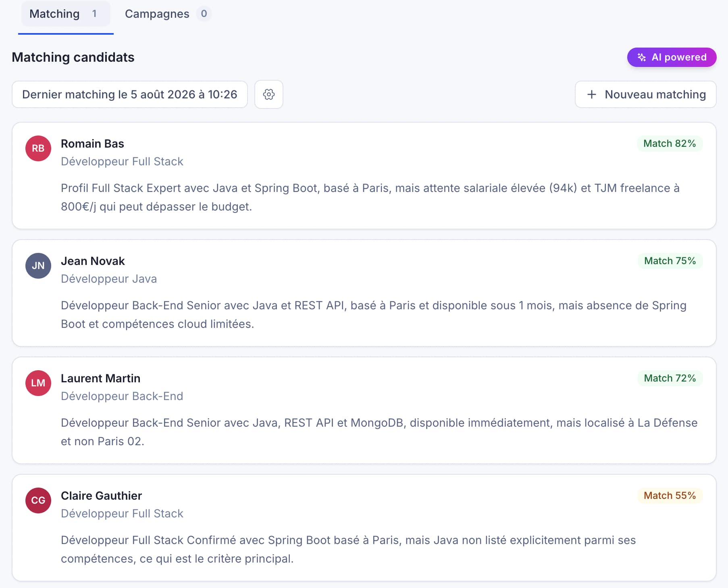Click the Match 75% badge

(x=670, y=261)
